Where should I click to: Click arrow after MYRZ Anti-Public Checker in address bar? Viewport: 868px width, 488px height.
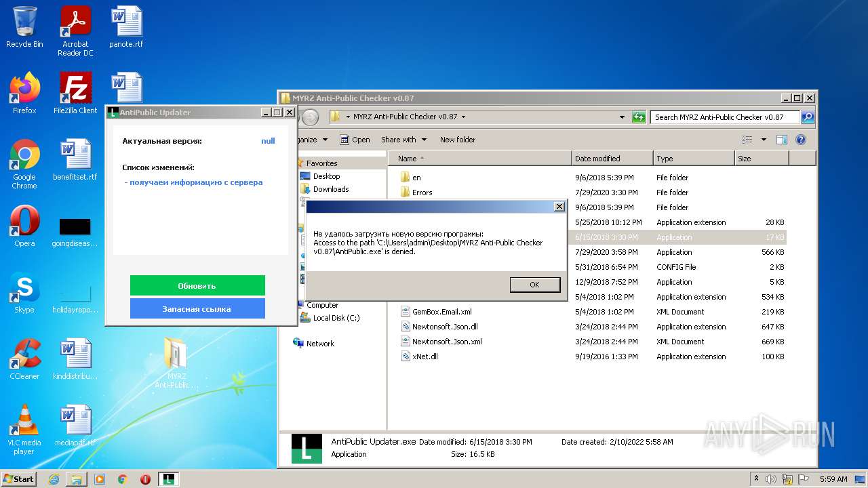tap(464, 117)
